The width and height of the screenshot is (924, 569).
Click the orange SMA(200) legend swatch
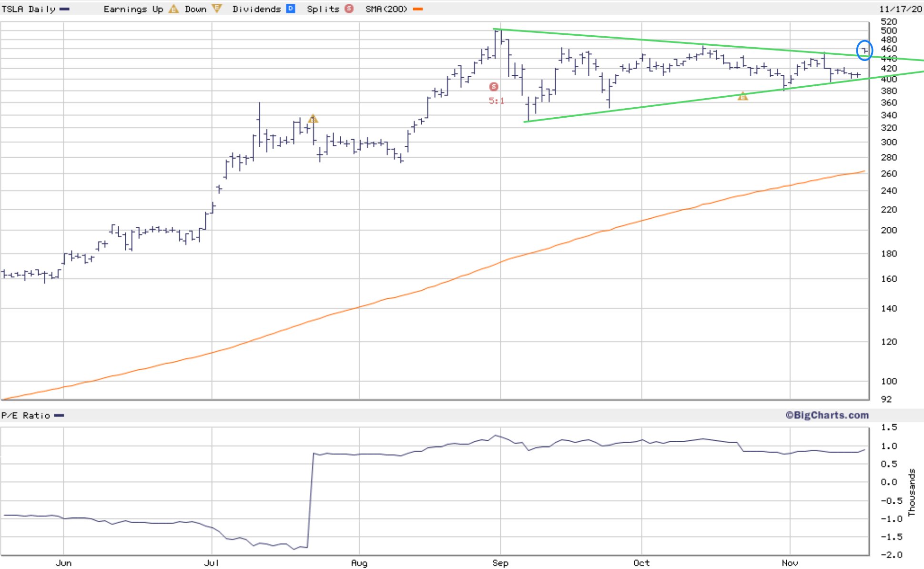[418, 9]
